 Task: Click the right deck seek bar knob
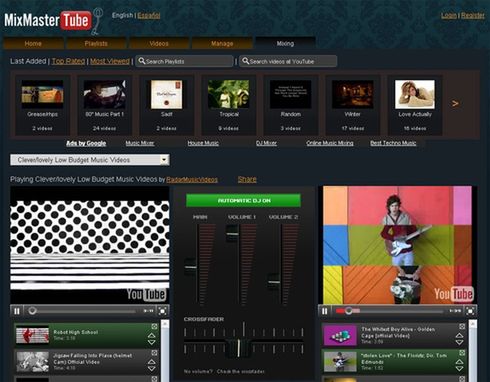349,311
